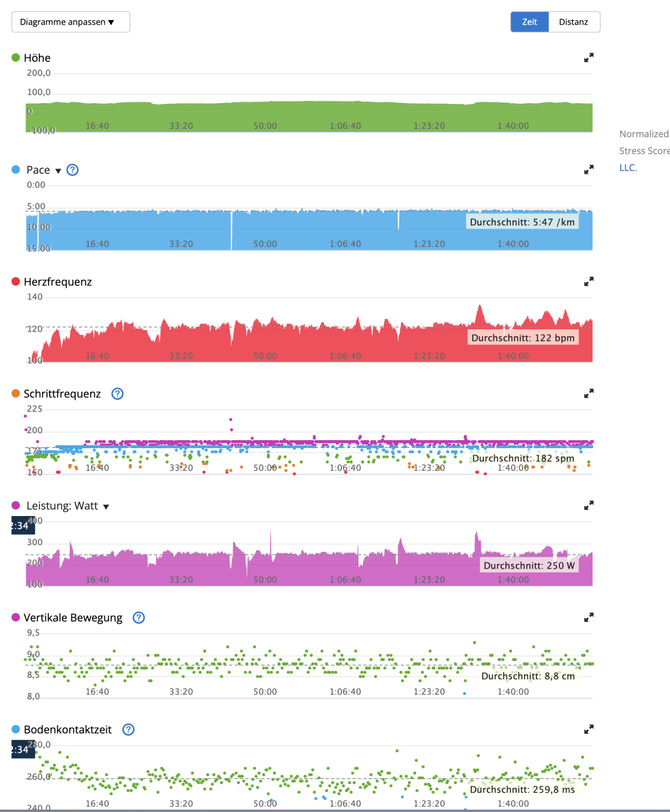Click the Herzfrequenz chart title
Screen dimensions: 670x812
[58, 282]
